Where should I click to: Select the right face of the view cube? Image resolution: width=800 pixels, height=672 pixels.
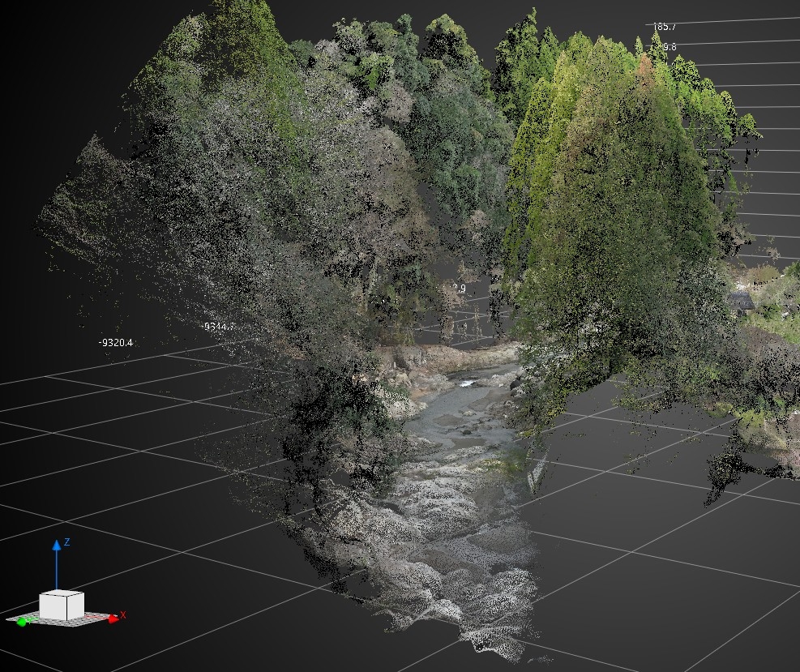pos(74,608)
